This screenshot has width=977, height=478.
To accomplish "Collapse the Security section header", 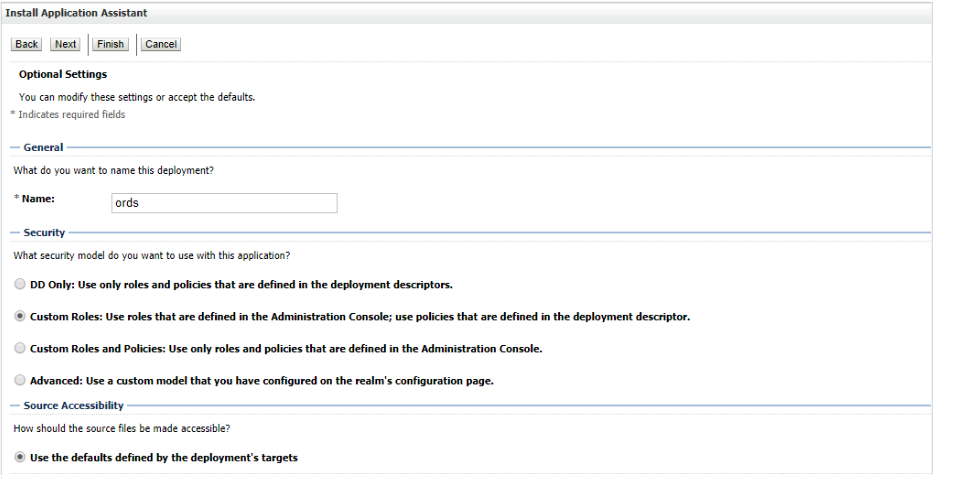I will point(44,233).
